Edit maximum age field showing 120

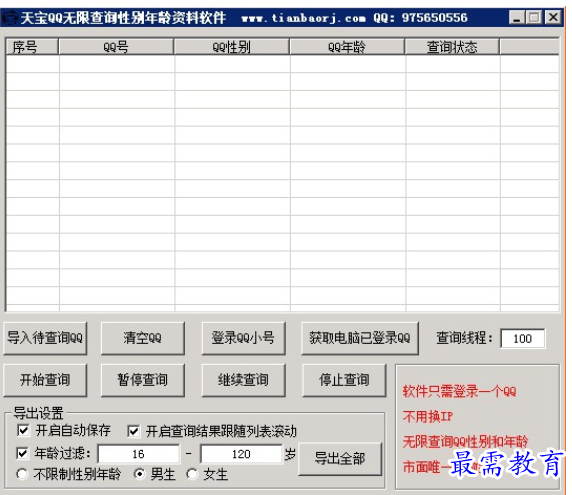coord(241,454)
